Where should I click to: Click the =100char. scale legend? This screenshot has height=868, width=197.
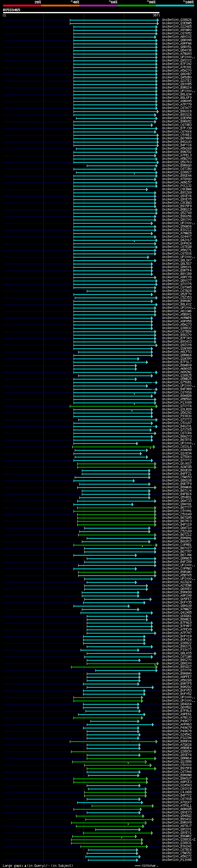tap(146, 866)
